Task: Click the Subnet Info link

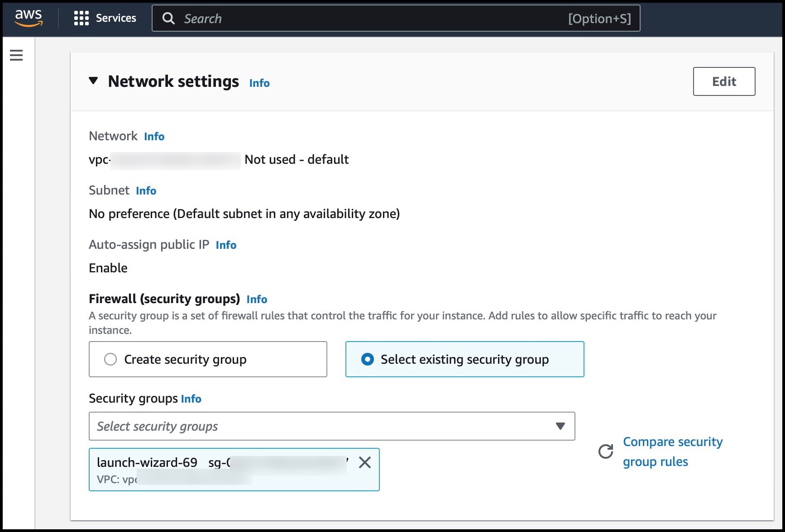Action: pyautogui.click(x=146, y=190)
